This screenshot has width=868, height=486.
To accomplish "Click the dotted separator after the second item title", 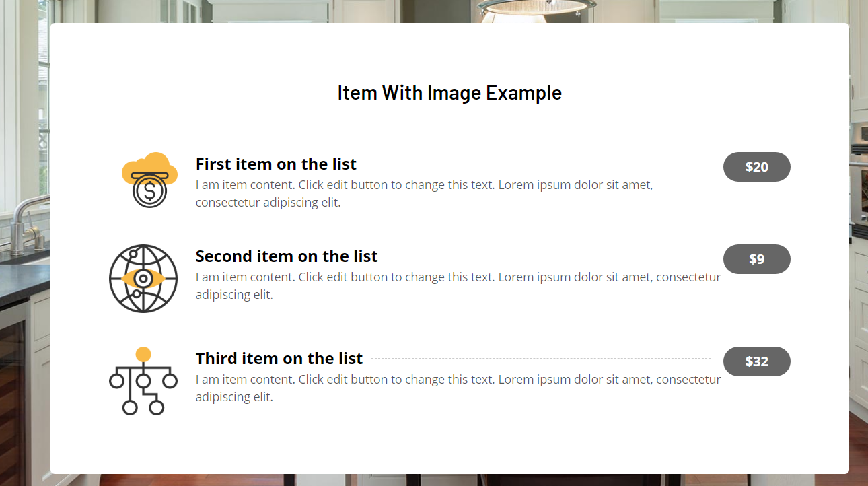I will point(548,256).
